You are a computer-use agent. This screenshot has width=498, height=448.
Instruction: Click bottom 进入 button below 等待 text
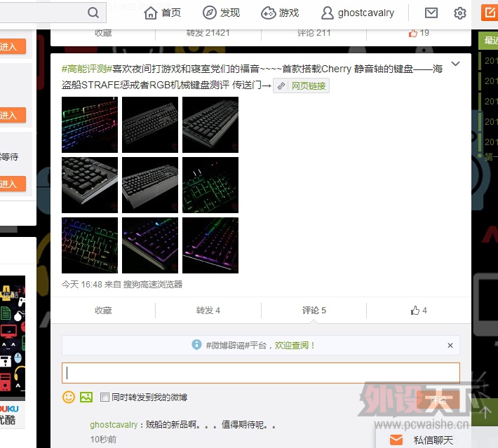[13, 184]
